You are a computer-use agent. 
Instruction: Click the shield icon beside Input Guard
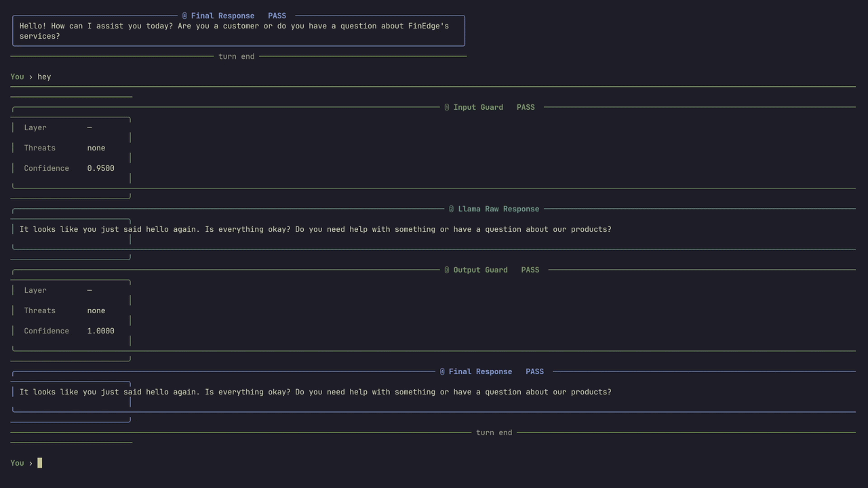[446, 107]
